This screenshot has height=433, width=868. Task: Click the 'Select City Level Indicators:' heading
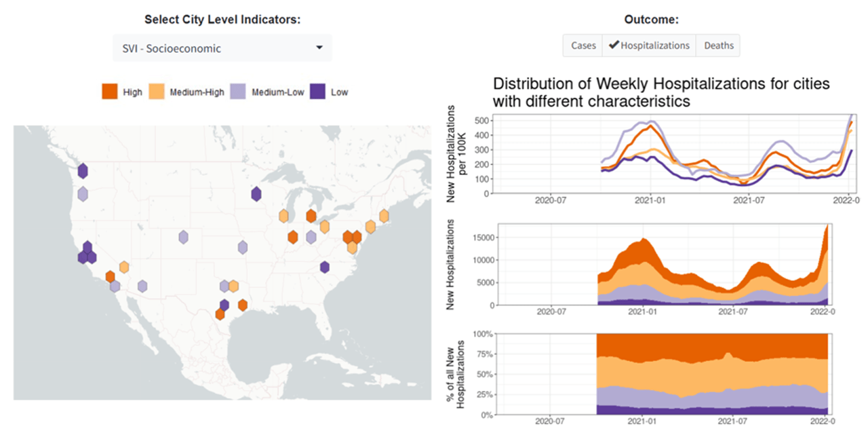(x=222, y=20)
